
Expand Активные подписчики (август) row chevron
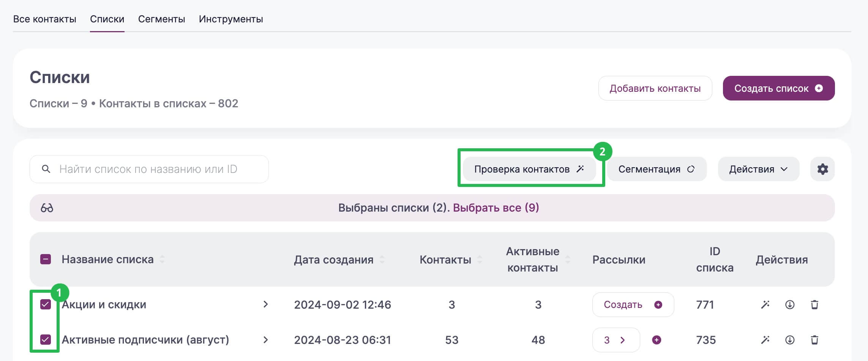(x=266, y=340)
